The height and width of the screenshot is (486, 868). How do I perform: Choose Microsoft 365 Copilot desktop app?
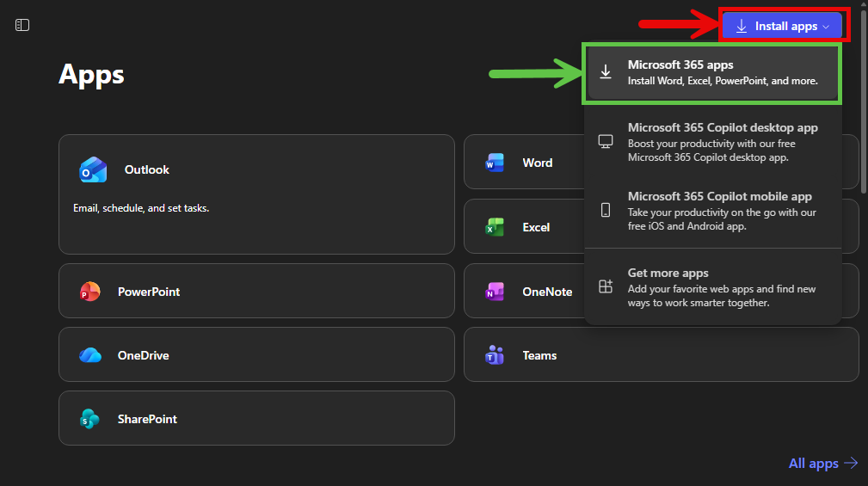point(713,142)
